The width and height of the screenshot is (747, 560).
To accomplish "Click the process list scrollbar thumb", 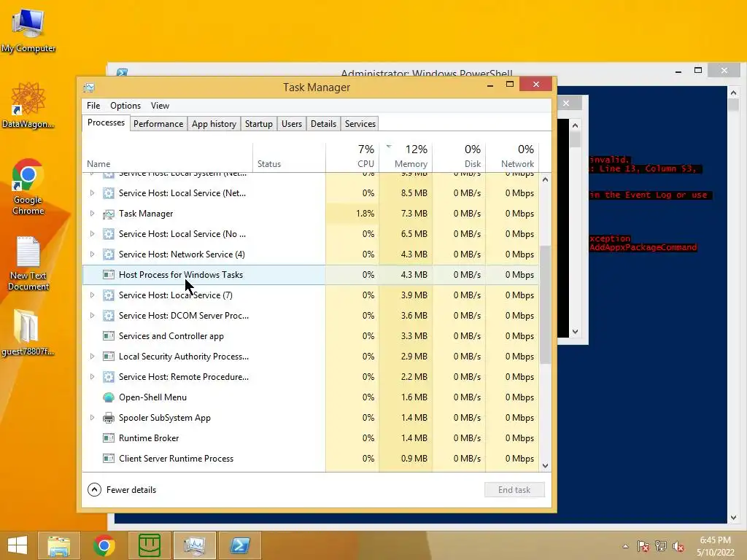I will (546, 305).
